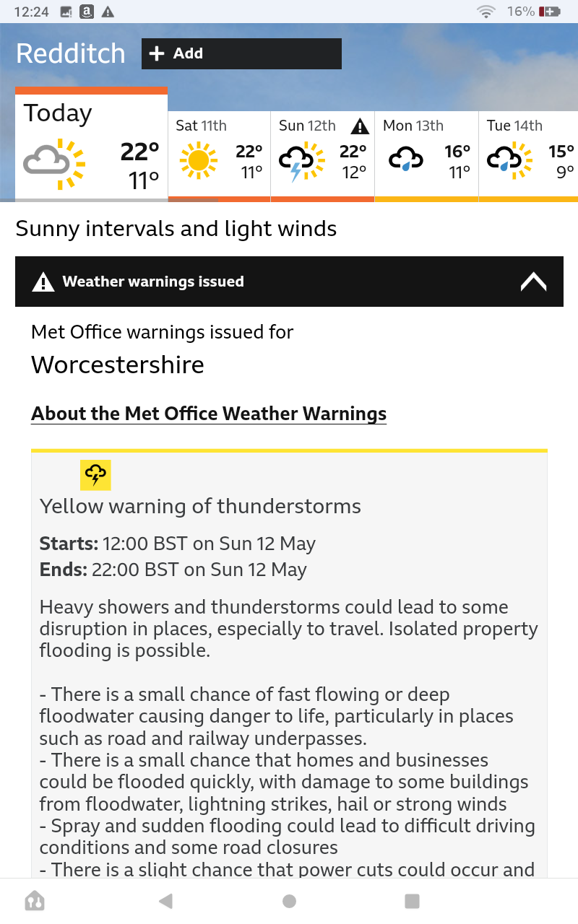The width and height of the screenshot is (578, 924).
Task: Open the Sun 12th thunderstorm forecast
Action: [x=322, y=156]
